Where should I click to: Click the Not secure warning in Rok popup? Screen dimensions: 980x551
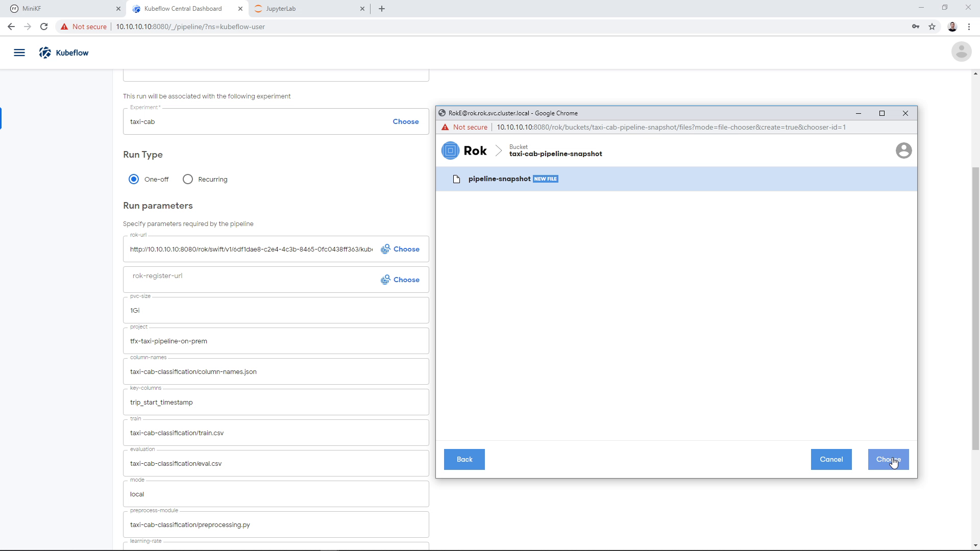(464, 127)
